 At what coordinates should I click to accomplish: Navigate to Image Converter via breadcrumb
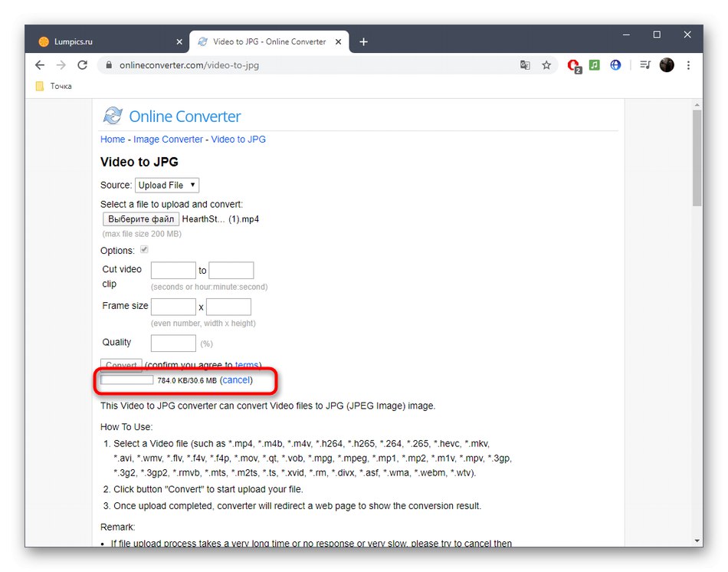point(168,139)
